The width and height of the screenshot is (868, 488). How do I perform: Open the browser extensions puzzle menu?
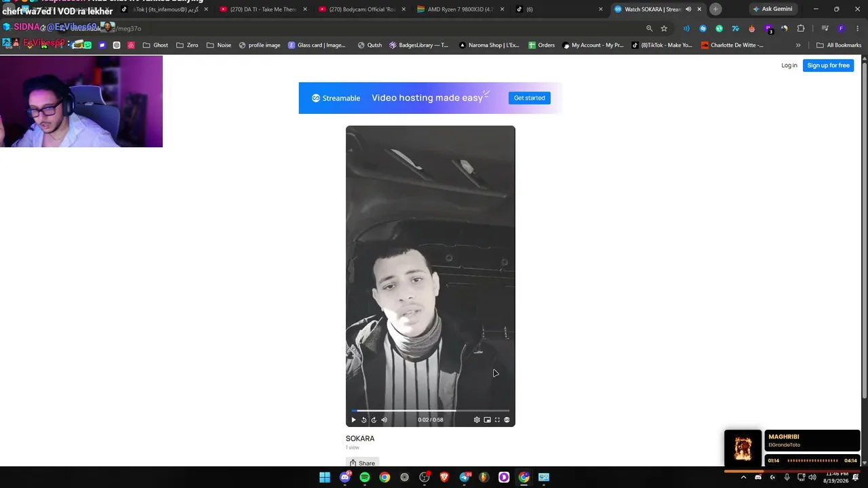[801, 28]
